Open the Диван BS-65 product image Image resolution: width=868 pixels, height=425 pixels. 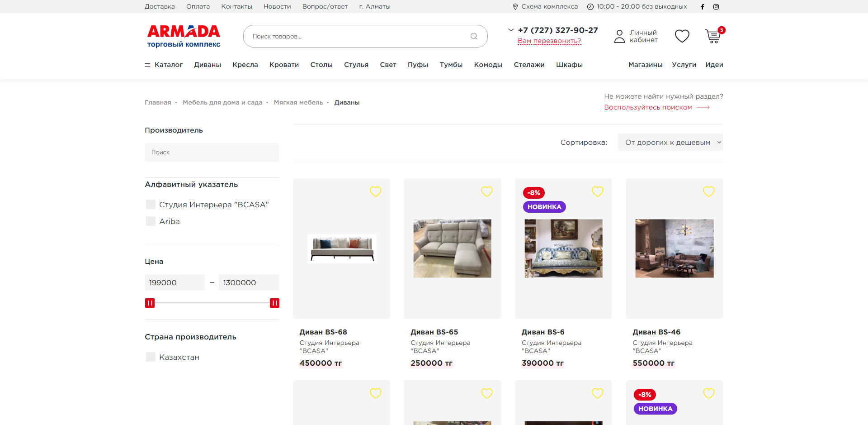click(x=452, y=248)
